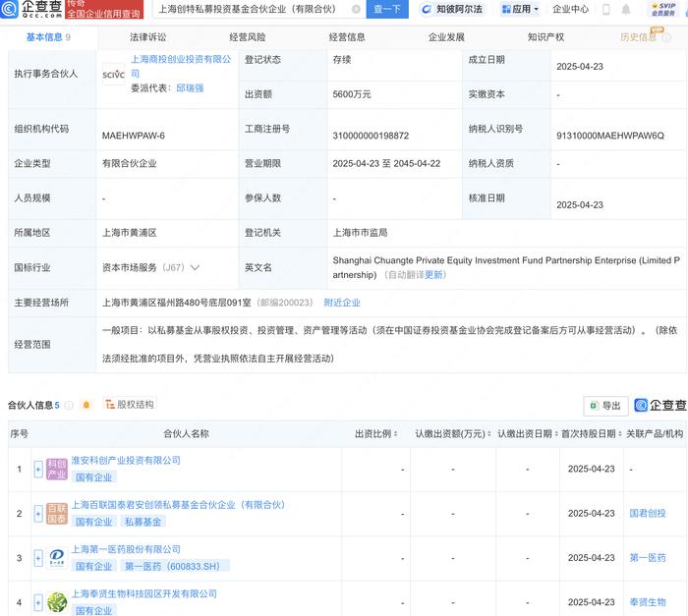Screen dimensions: 688x616
Task: Expand the 国标行业 J67 chevron
Action: 195,267
